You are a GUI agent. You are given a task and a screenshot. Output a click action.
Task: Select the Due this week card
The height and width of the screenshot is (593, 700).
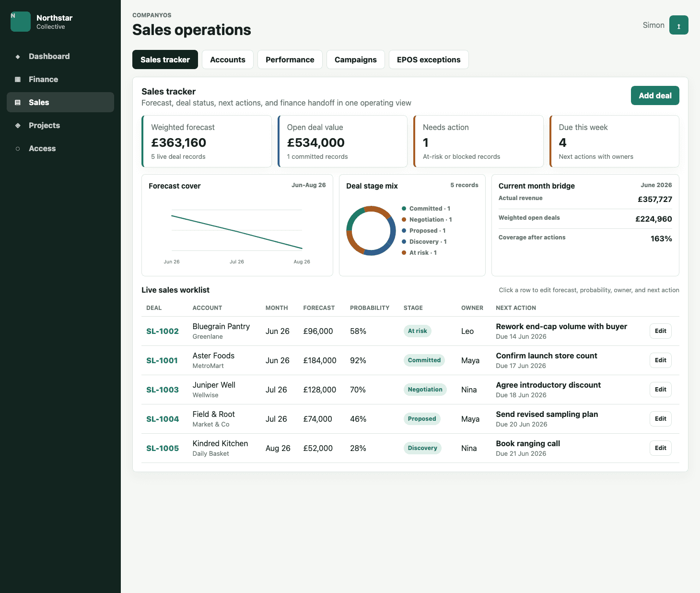click(615, 141)
